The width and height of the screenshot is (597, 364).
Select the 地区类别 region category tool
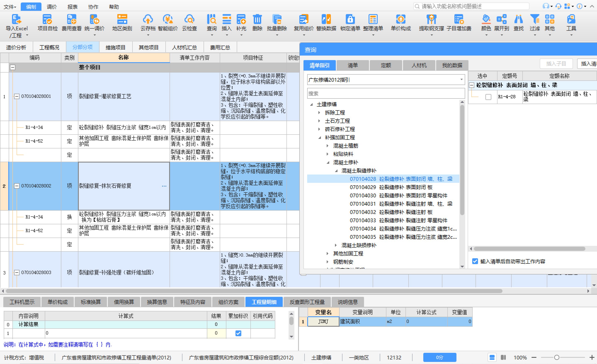coord(122,19)
